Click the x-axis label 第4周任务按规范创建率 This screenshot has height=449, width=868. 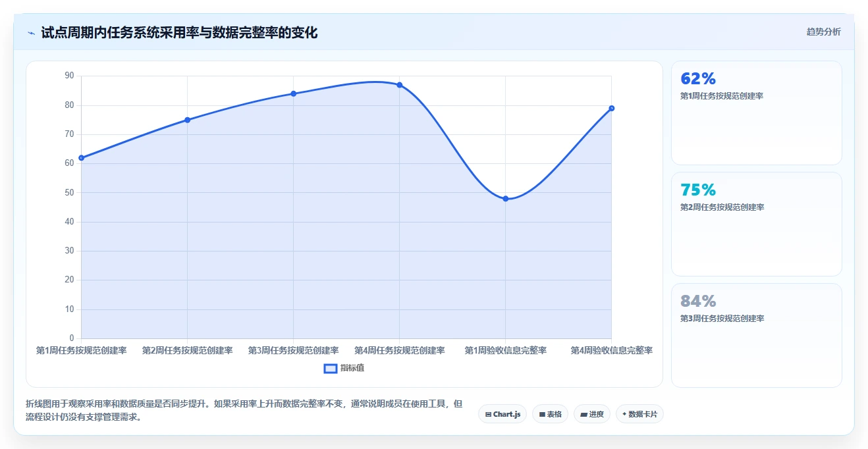pyautogui.click(x=399, y=351)
